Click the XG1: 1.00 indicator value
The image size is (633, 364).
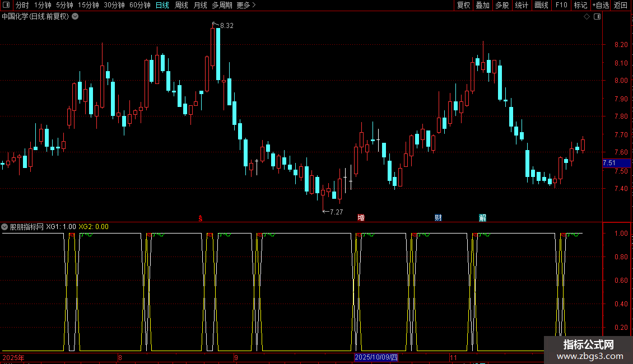coord(61,227)
